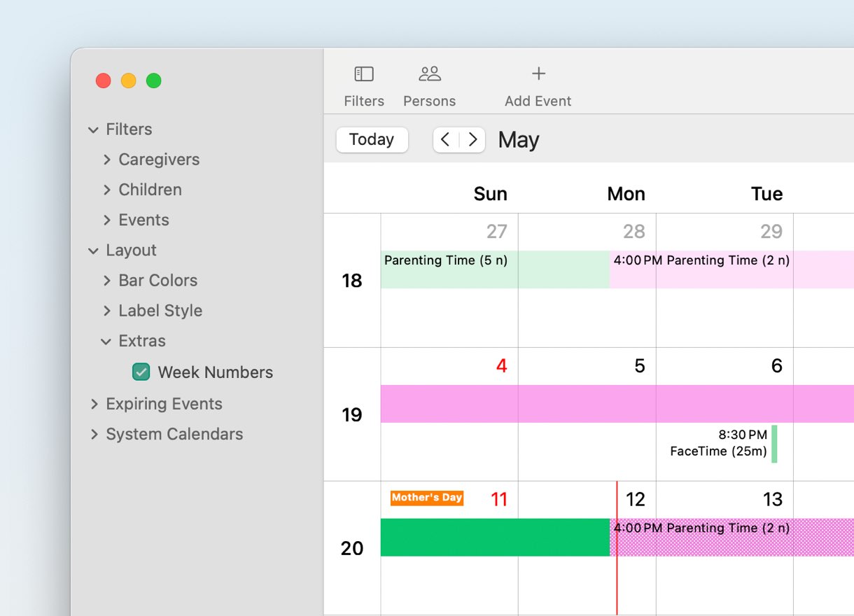Click the Week Numbers label
Image resolution: width=854 pixels, height=616 pixels.
(x=216, y=372)
